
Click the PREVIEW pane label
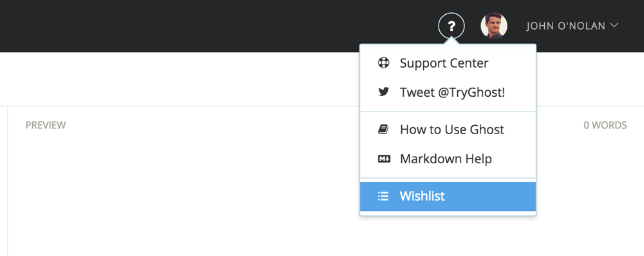[46, 125]
